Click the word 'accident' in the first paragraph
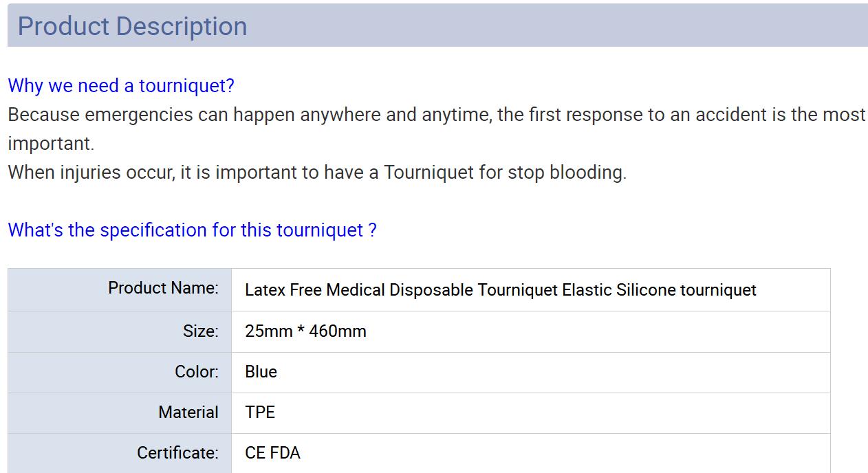Screen dimensions: 868x473 pyautogui.click(x=730, y=114)
